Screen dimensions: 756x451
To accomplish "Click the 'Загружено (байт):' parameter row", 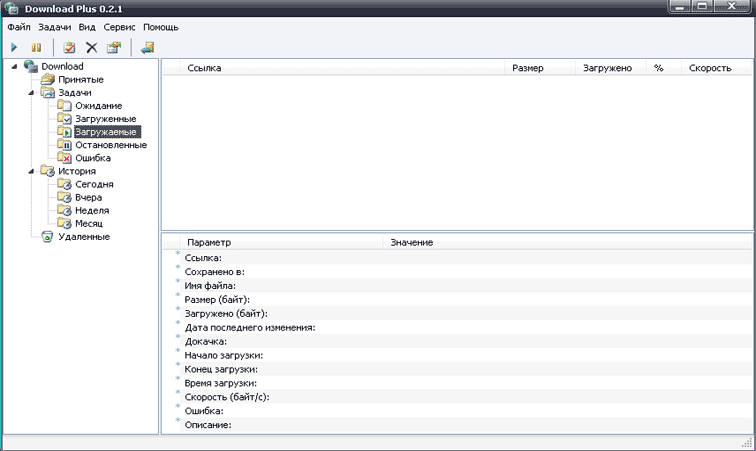I will pos(458,314).
